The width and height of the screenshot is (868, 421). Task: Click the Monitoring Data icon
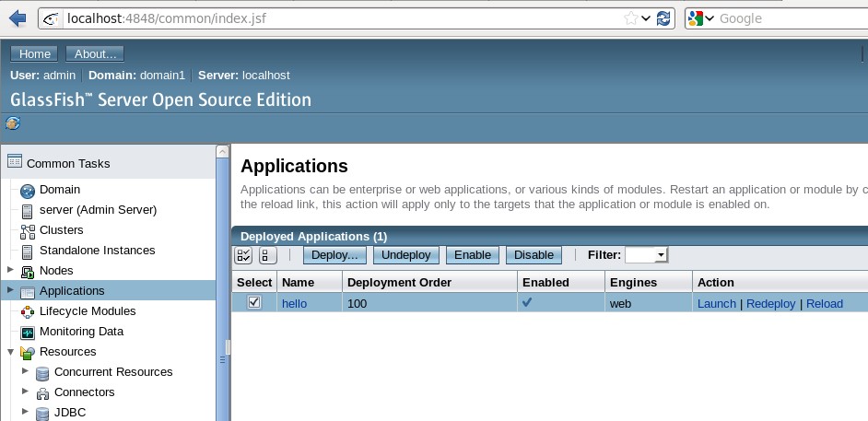tap(27, 333)
